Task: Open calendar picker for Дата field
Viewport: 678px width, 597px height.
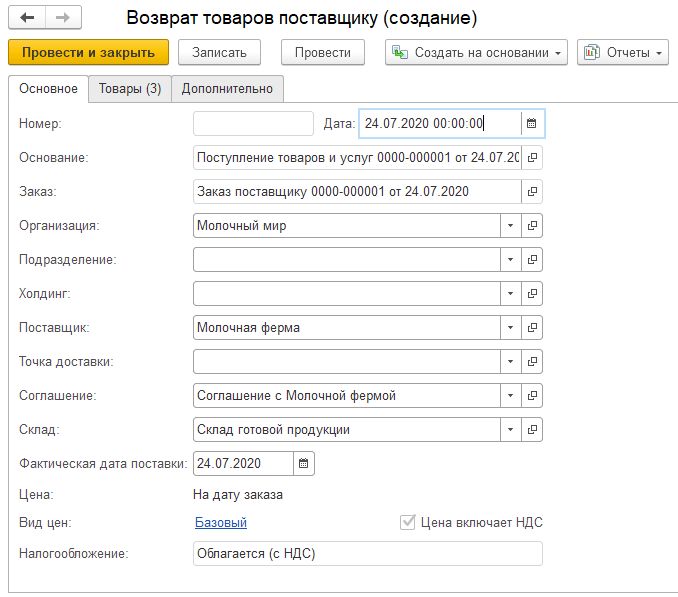Action: pyautogui.click(x=532, y=124)
